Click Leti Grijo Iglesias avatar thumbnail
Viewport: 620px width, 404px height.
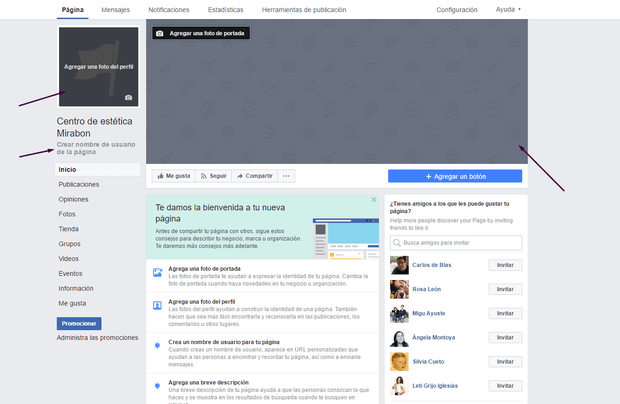click(399, 385)
